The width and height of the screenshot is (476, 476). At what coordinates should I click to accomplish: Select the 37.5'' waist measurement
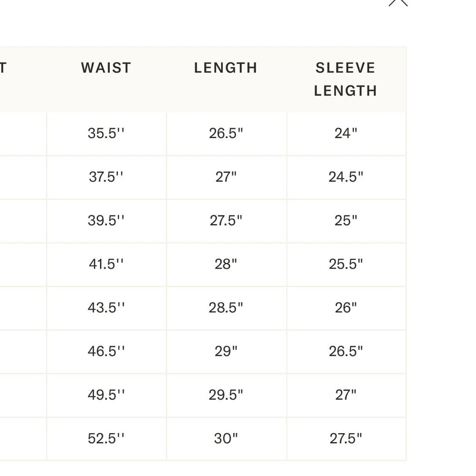(106, 177)
